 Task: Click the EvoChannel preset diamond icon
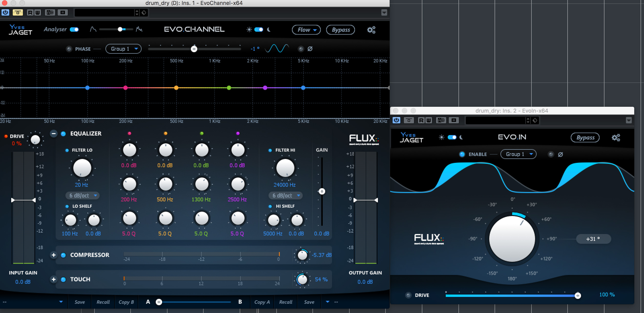pos(144,12)
